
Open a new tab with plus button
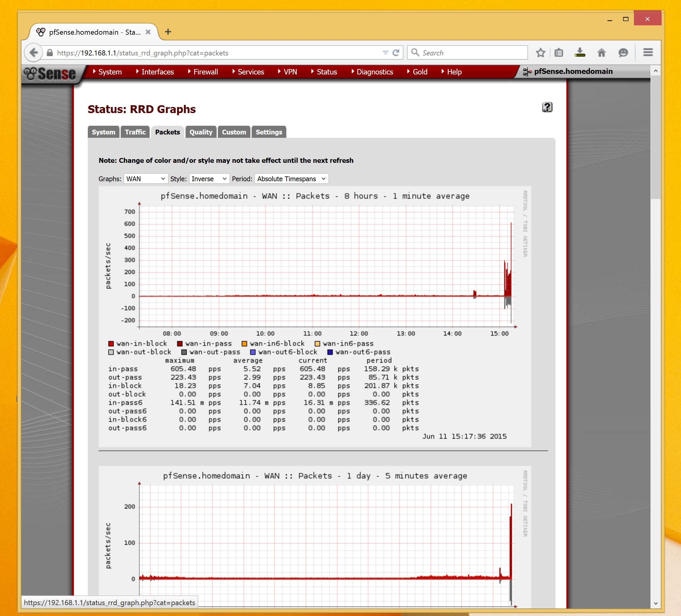[168, 32]
